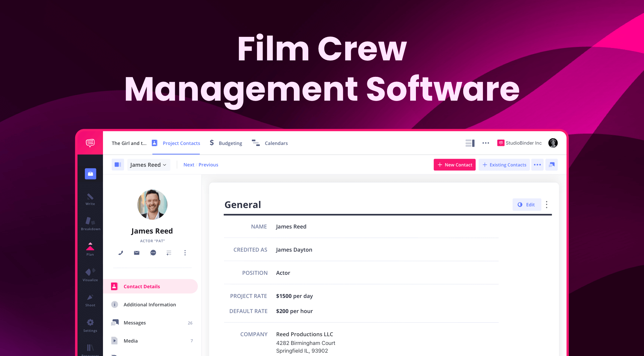Message James Reed with the chat bubble icon

pos(153,253)
